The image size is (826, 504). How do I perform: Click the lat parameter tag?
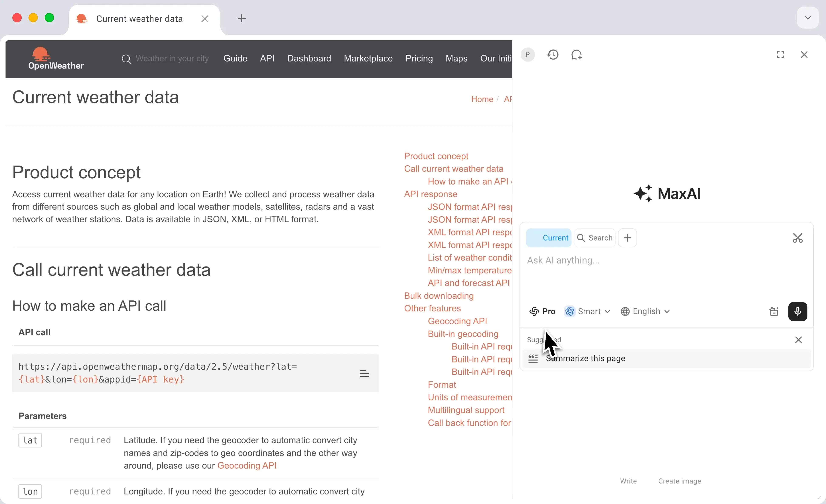[x=30, y=440]
